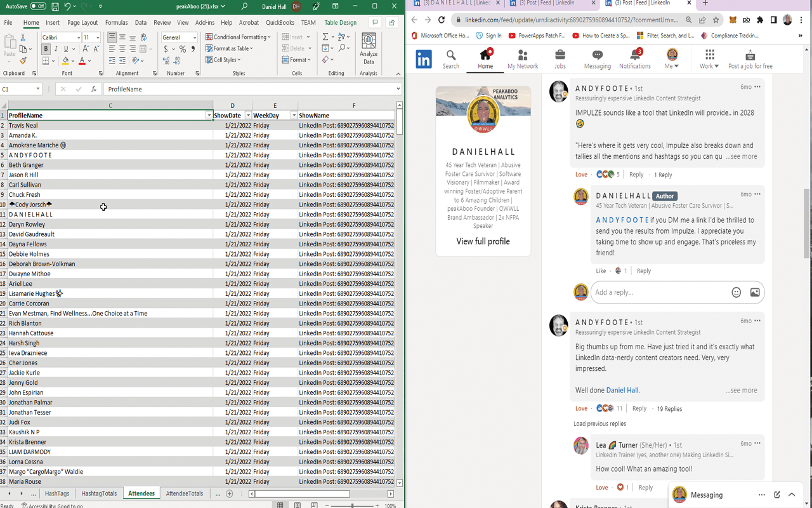Toggle Wrap Text on the selection
The height and width of the screenshot is (508, 812).
pos(143,36)
